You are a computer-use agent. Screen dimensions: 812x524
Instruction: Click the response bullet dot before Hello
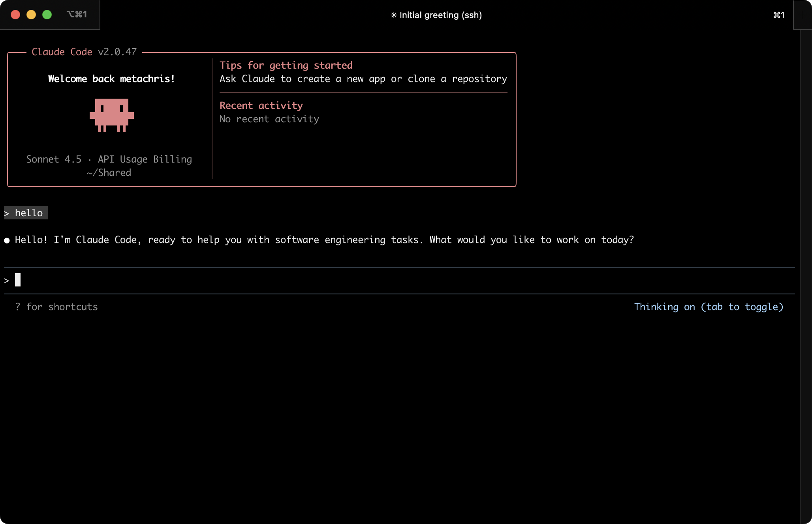coord(7,240)
